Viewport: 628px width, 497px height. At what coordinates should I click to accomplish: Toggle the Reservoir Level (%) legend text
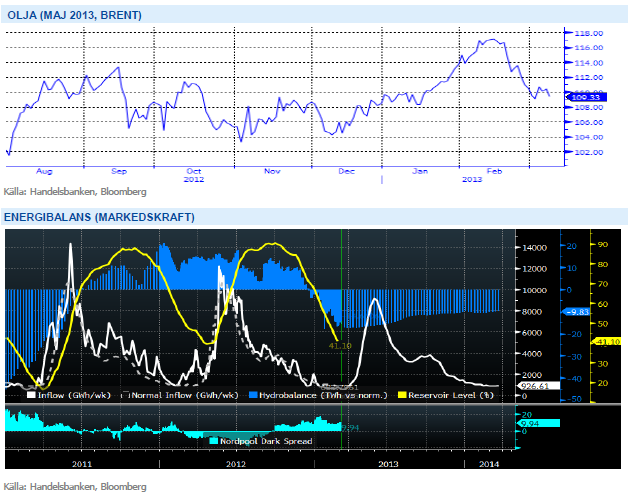tap(455, 395)
